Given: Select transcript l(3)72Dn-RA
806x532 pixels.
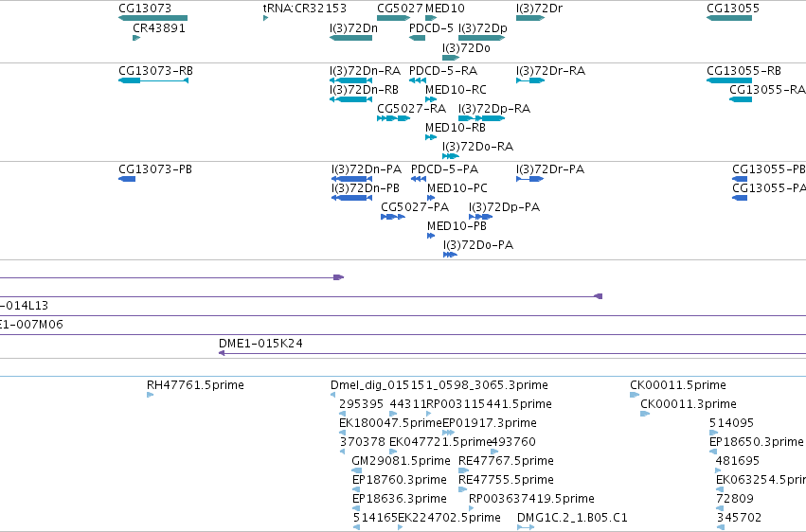Looking at the screenshot, I should (350, 80).
